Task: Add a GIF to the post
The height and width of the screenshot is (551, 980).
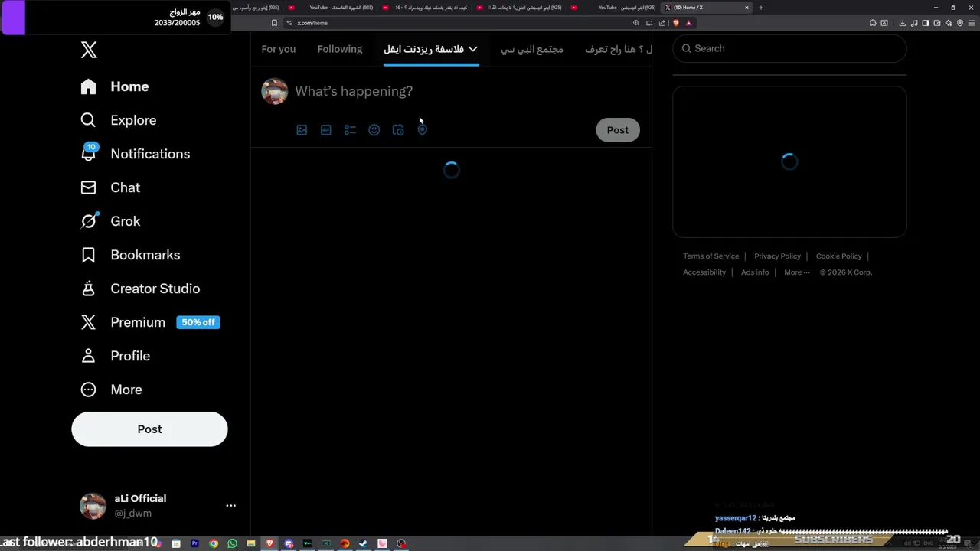Action: 326,130
